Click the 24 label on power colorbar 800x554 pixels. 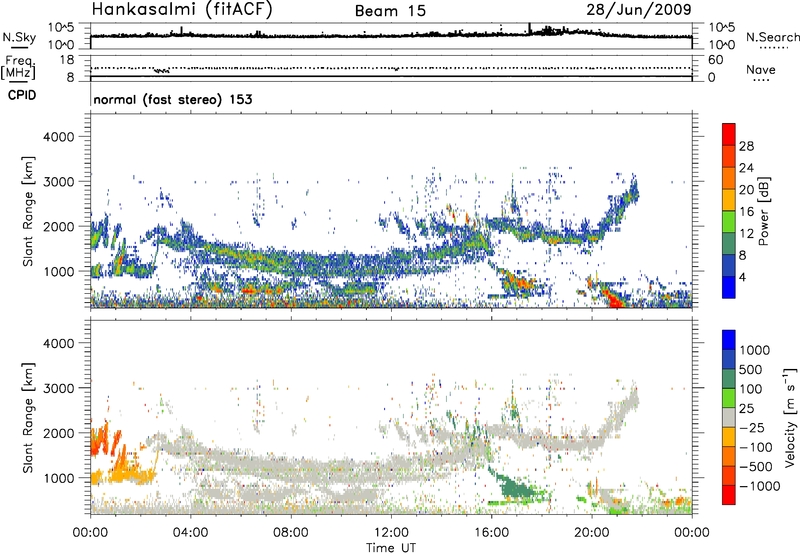tap(746, 168)
